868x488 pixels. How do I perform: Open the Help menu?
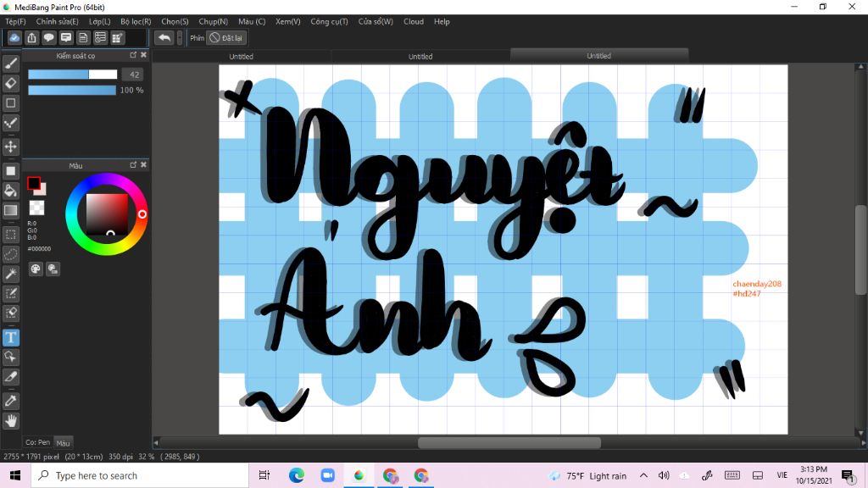(442, 21)
